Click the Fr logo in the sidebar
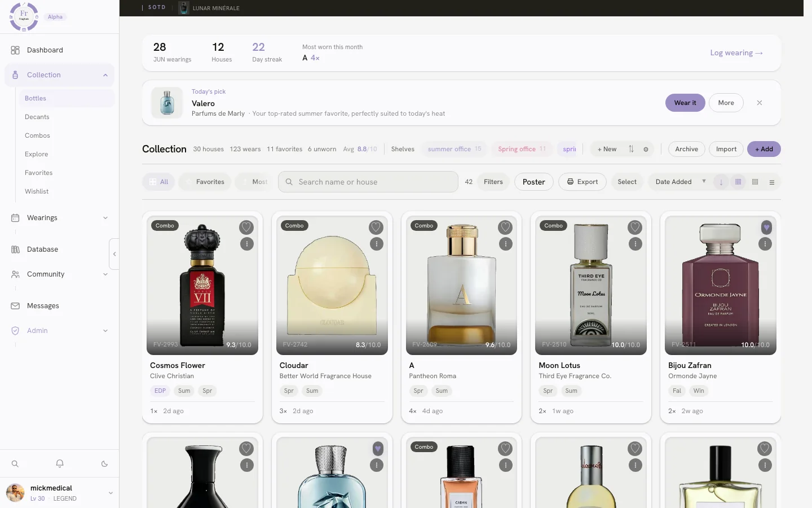The image size is (812, 508). pyautogui.click(x=24, y=16)
